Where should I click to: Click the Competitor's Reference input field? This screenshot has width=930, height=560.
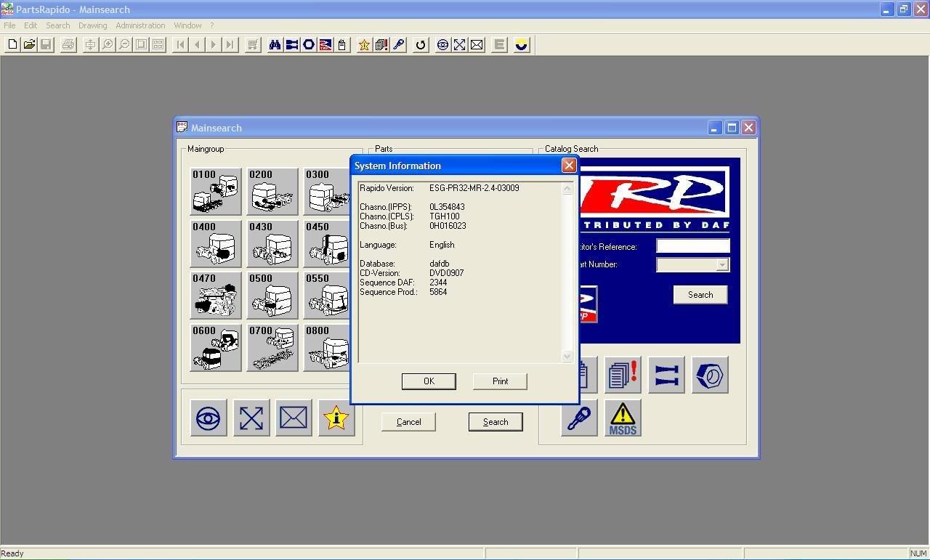(x=692, y=246)
